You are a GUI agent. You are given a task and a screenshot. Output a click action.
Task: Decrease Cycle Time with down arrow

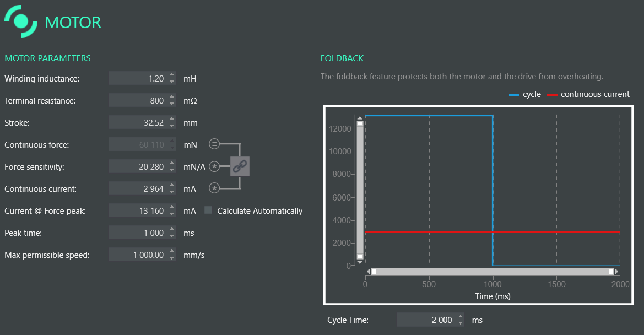[461, 323]
